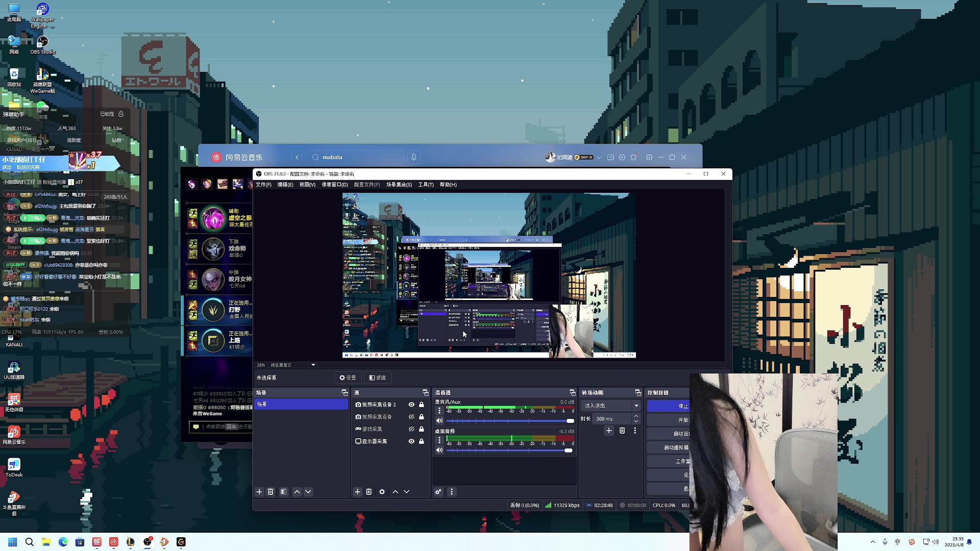This screenshot has height=551, width=980.
Task: Open 视图(V) menu in OBS
Action: 307,185
